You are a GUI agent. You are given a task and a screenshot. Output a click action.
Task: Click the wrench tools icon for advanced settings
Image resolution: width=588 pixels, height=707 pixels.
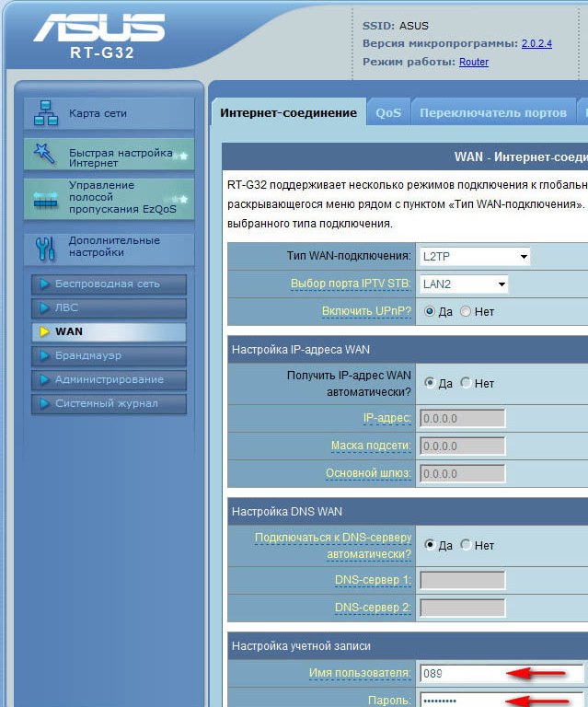pyautogui.click(x=45, y=249)
